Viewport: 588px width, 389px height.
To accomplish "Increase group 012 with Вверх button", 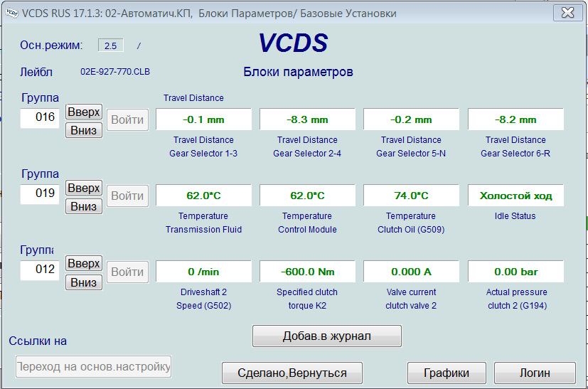I will (84, 263).
